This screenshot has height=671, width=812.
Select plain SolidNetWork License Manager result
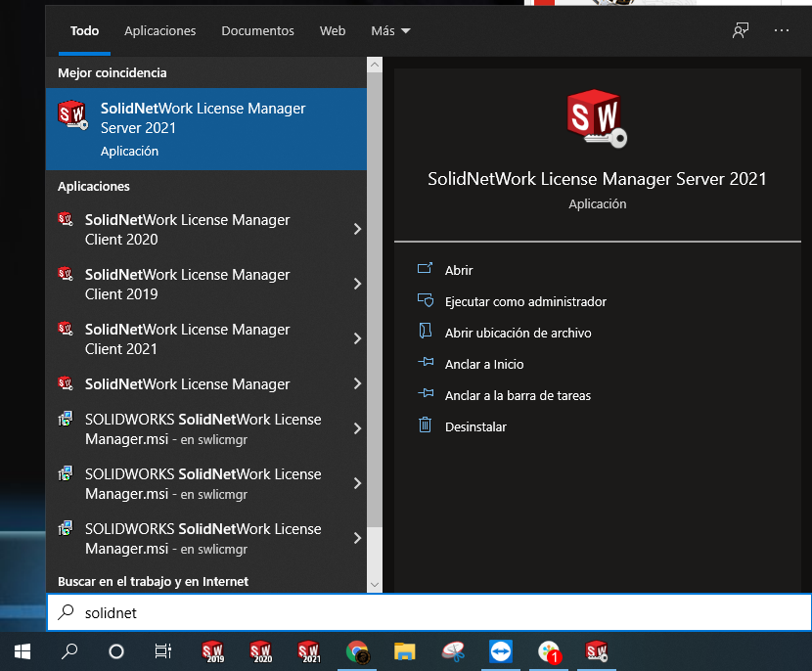206,383
